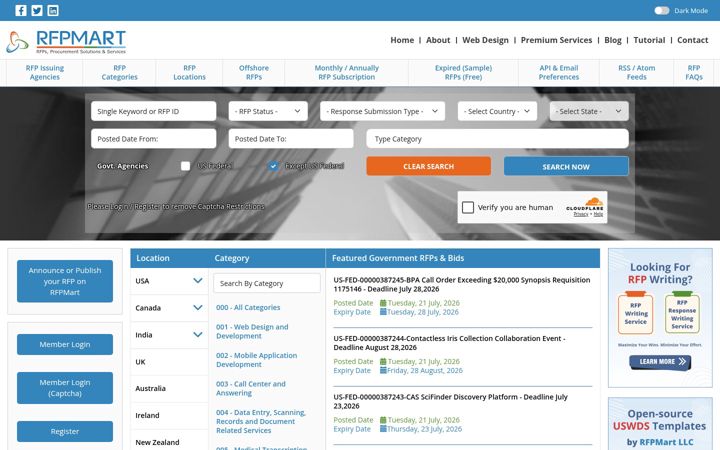The height and width of the screenshot is (450, 720).
Task: Click green calendar icon for 1175146 posted date
Action: tap(383, 303)
